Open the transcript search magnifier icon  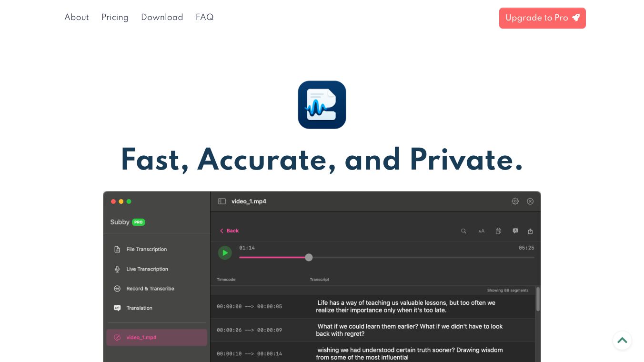tap(463, 231)
